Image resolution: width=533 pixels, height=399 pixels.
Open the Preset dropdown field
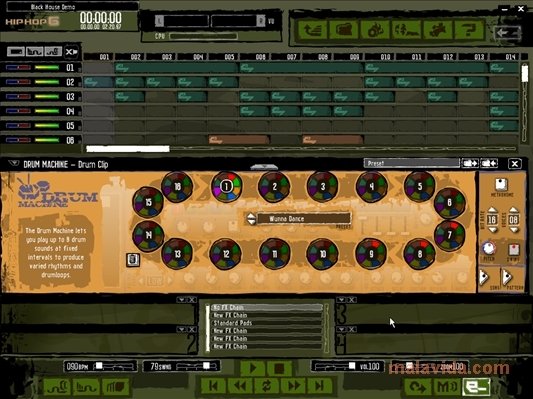412,163
